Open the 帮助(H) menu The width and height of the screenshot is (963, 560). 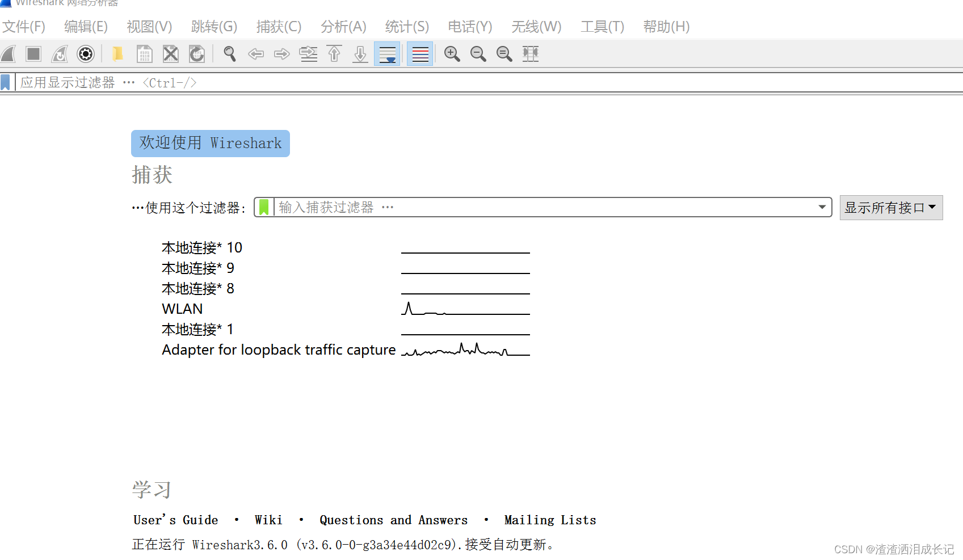click(x=666, y=27)
